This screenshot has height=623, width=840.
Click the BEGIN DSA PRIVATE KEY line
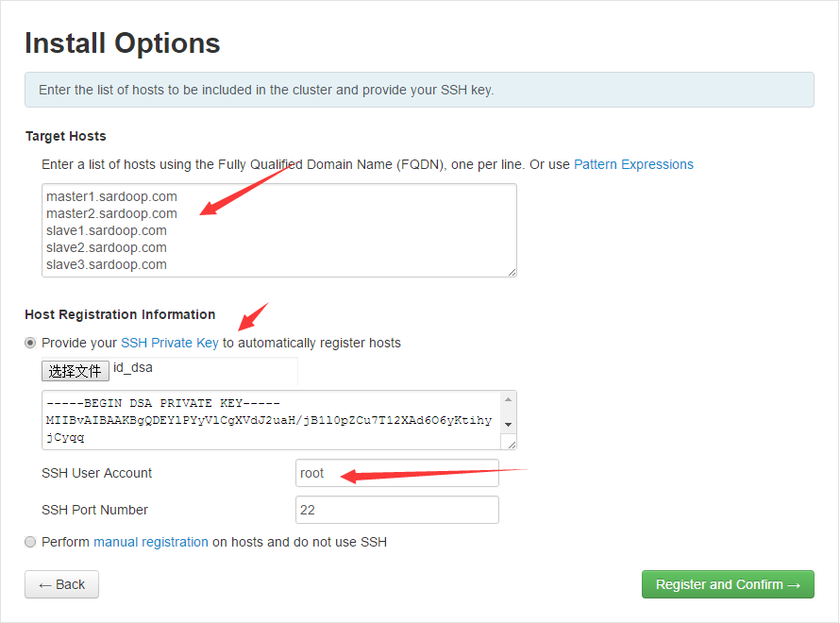click(x=162, y=403)
